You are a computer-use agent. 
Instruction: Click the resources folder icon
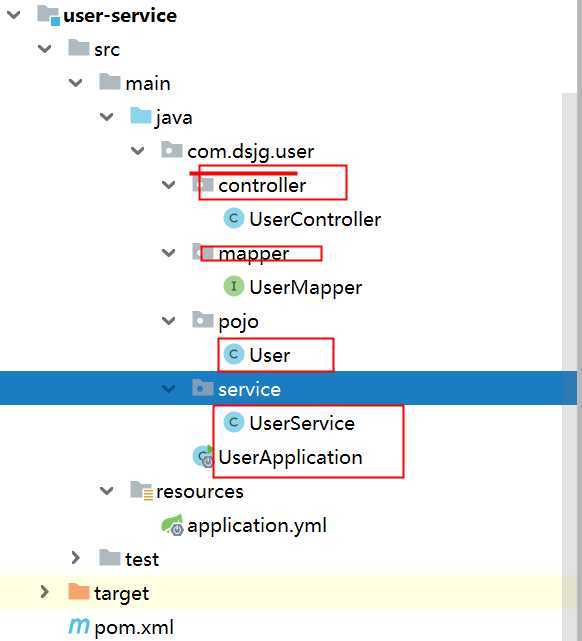click(x=141, y=490)
